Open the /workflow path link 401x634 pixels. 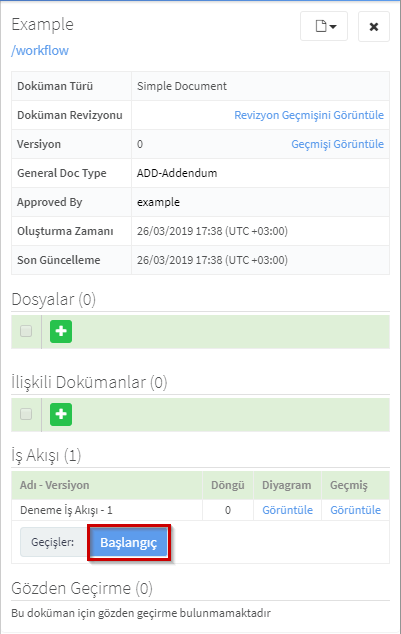[x=40, y=51]
